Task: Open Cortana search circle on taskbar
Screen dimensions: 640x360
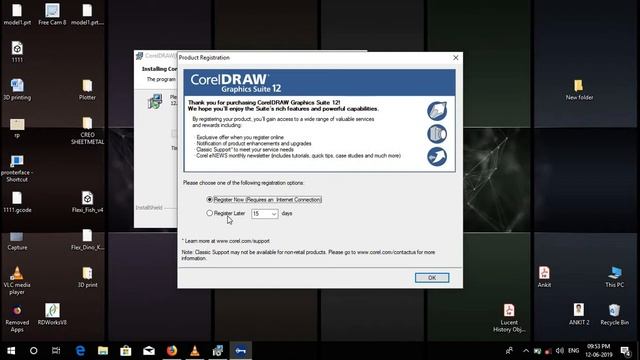Action: tap(33, 351)
